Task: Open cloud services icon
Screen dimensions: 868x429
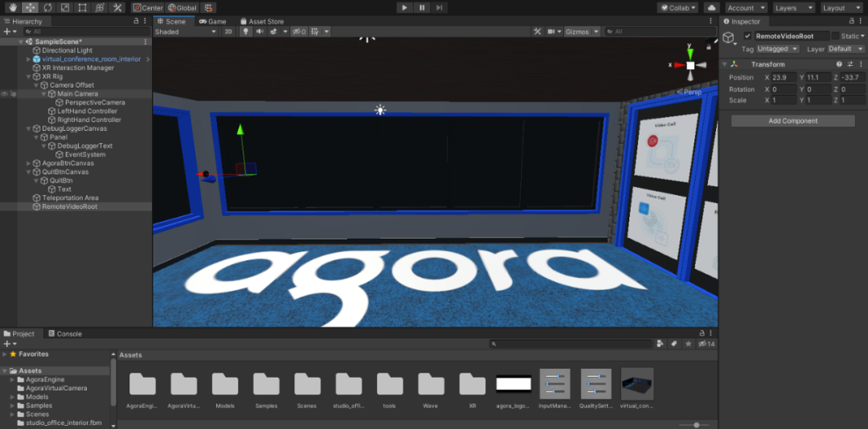Action: [711, 8]
